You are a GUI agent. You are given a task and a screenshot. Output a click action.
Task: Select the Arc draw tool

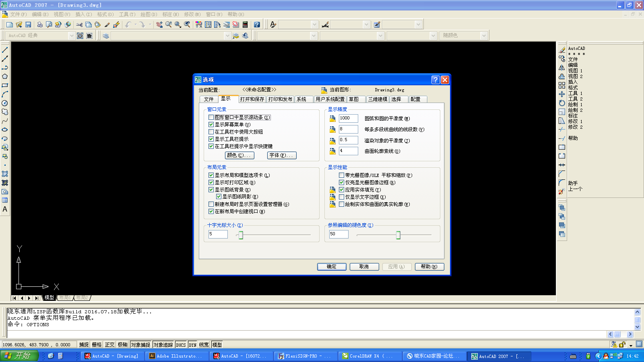pyautogui.click(x=5, y=94)
